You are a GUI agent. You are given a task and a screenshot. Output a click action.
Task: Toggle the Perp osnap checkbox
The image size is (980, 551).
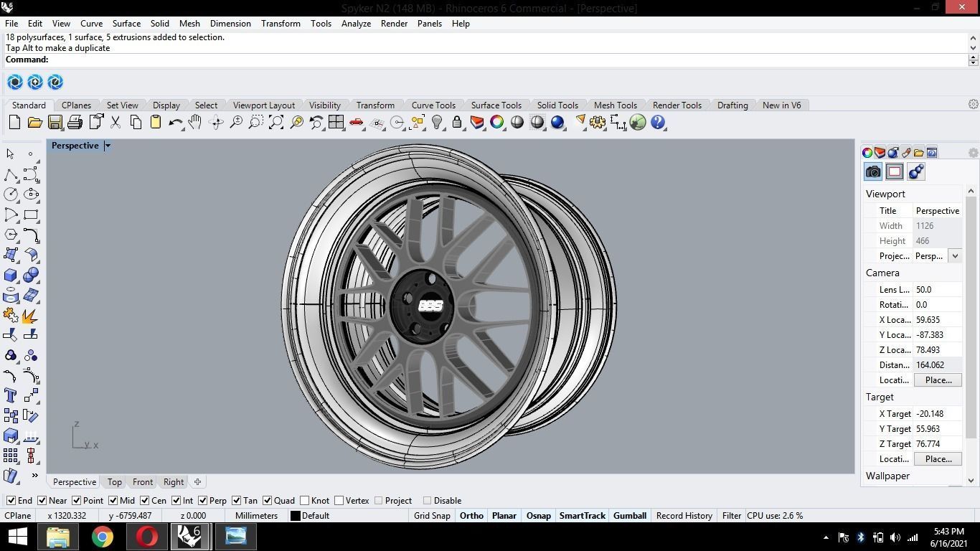click(x=203, y=500)
